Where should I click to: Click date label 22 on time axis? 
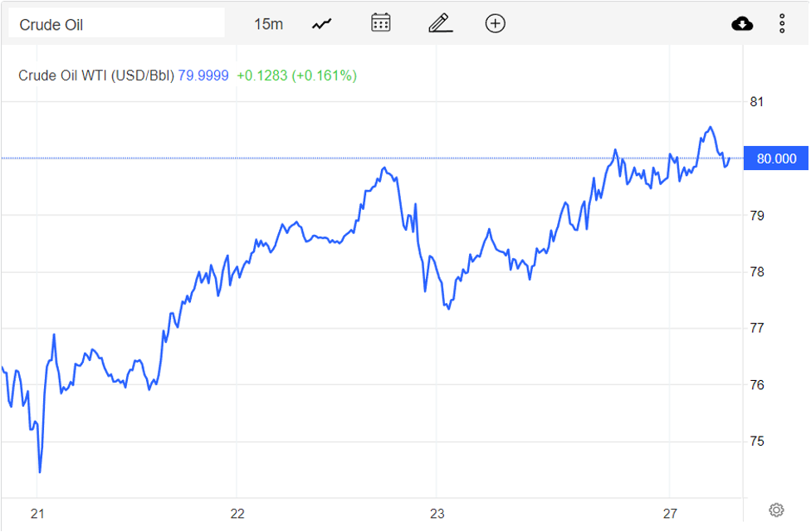point(237,512)
